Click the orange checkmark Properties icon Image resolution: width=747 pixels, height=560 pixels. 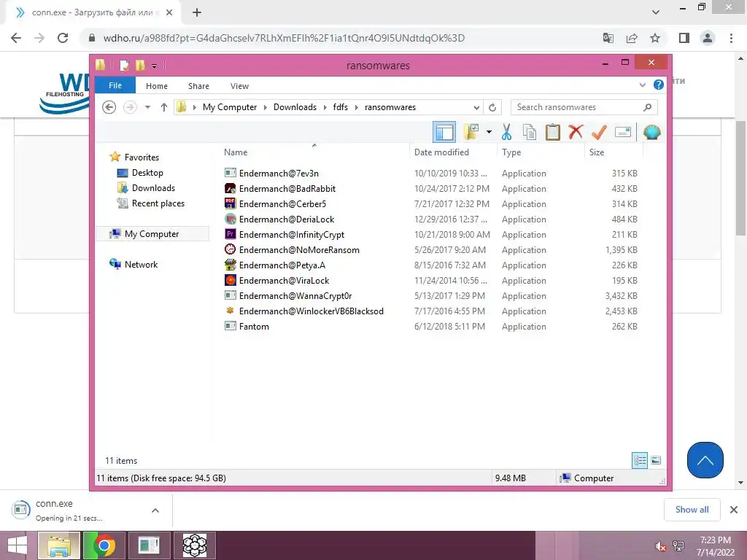(x=599, y=132)
